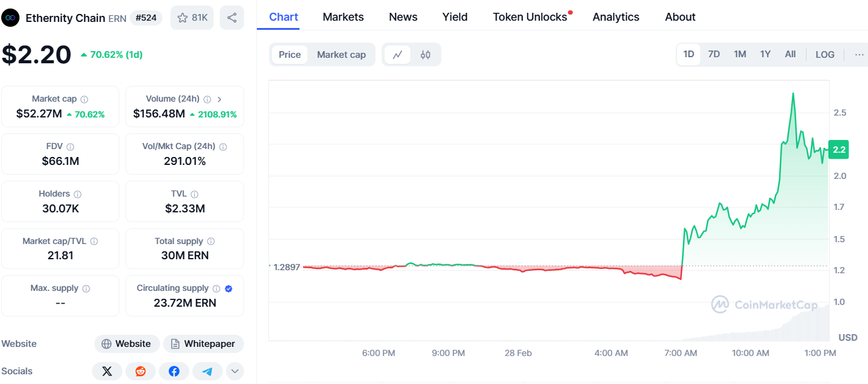Open the Reddit social link
The width and height of the screenshot is (868, 384).
[141, 371]
